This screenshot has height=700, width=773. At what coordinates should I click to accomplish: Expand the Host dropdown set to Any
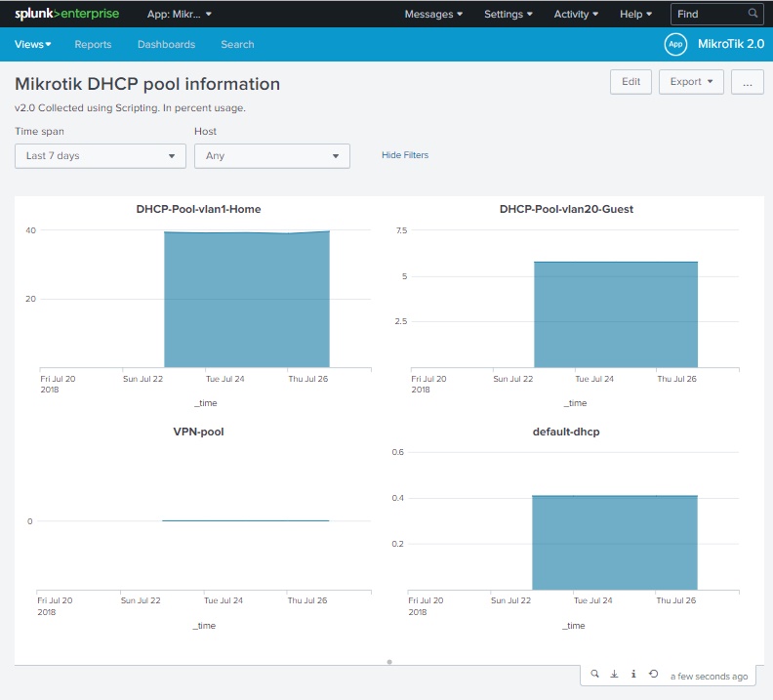tap(271, 156)
